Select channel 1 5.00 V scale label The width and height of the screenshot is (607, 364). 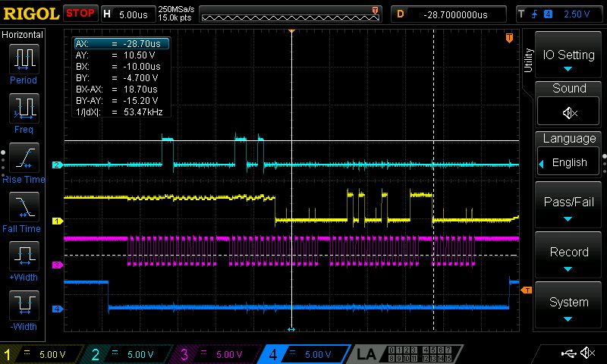click(52, 354)
